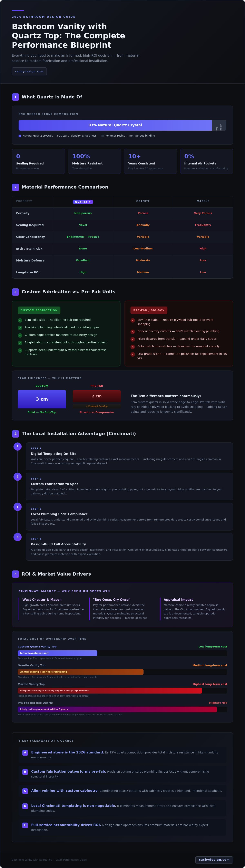Screen dimensions: 245x868
Task: Click section 3 number badge
Action: [16, 292]
